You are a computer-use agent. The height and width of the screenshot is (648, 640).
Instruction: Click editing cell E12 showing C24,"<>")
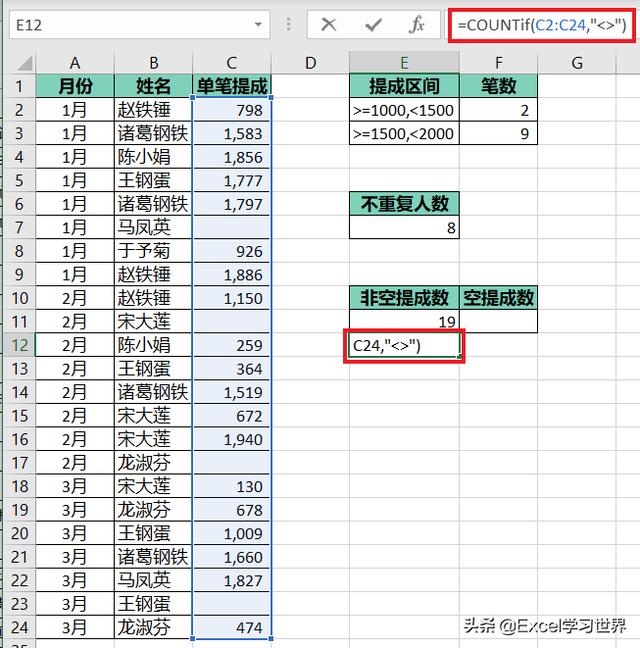click(404, 345)
